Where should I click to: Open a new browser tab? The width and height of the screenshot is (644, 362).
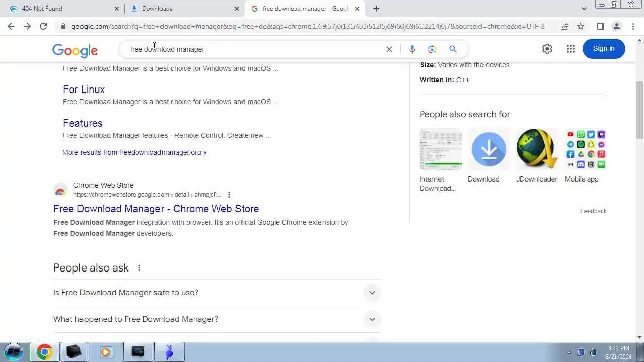376,9
